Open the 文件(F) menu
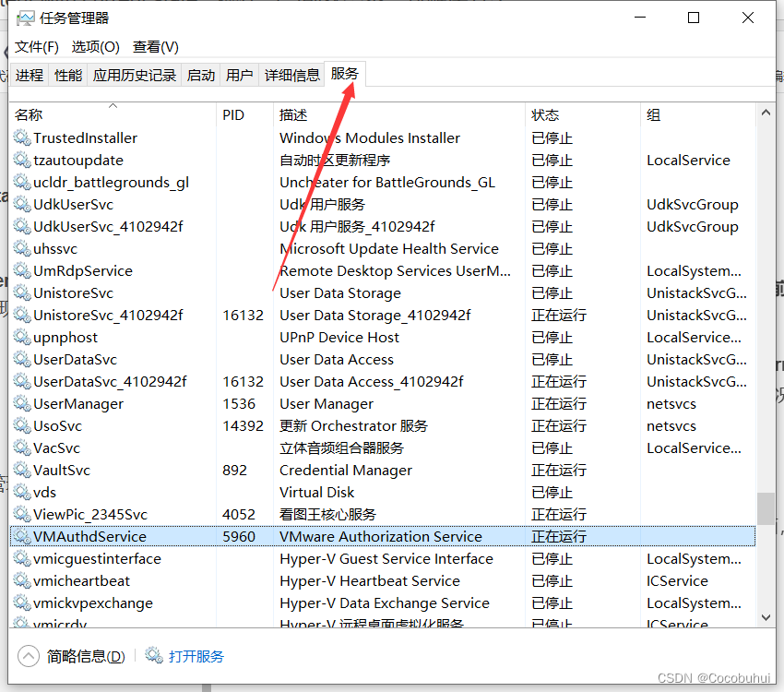The image size is (784, 692). click(x=36, y=46)
